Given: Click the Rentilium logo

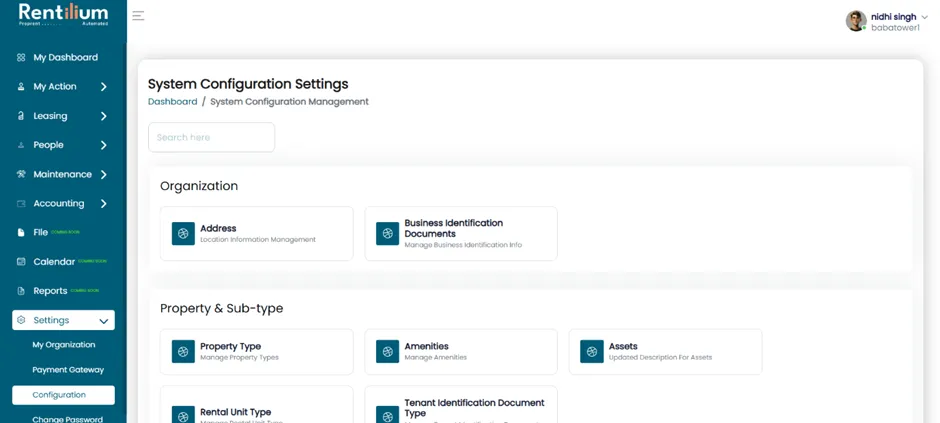Looking at the screenshot, I should pos(64,14).
